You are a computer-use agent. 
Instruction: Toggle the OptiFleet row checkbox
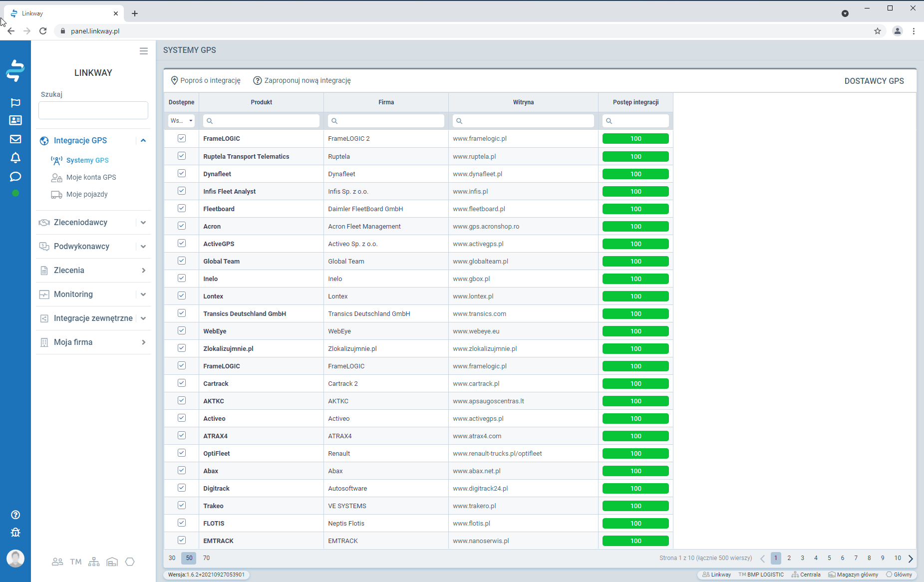click(182, 453)
